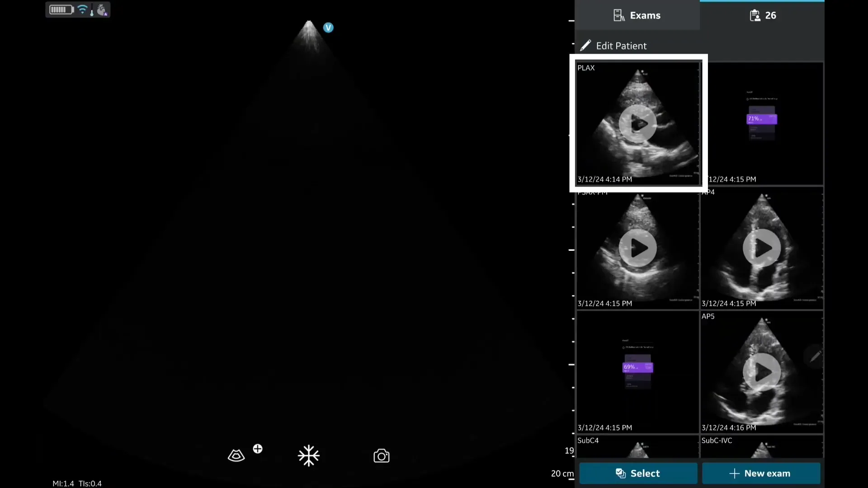Open the 69% result thumbnail
Screen dimensions: 868x488
638,372
